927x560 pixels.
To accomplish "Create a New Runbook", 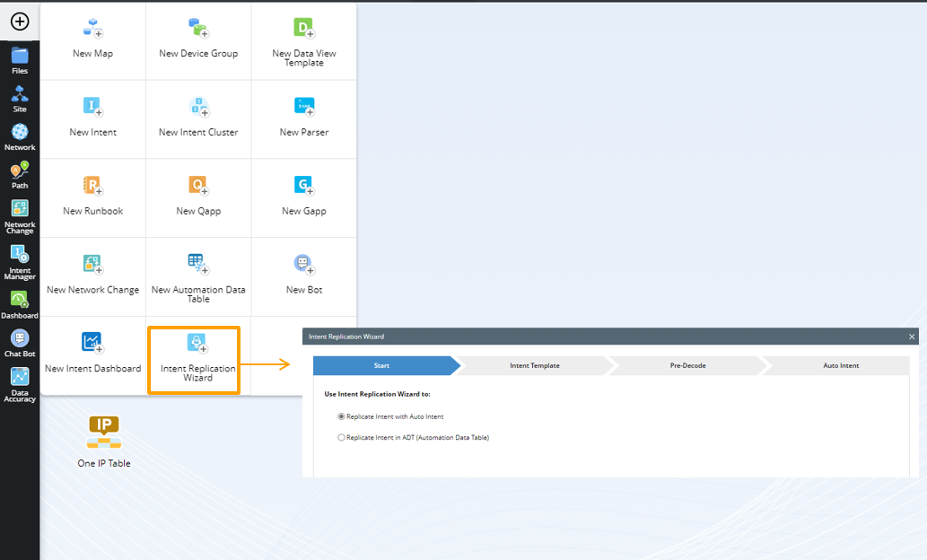I will pos(92,197).
